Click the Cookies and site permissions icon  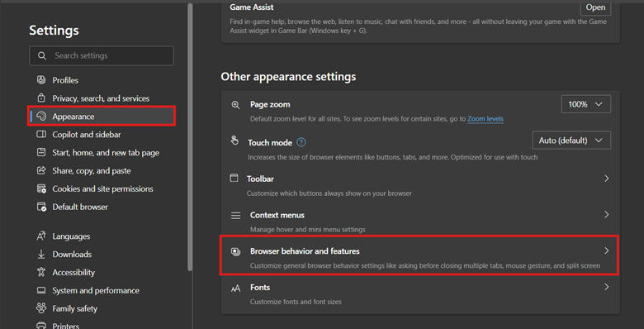pos(41,188)
